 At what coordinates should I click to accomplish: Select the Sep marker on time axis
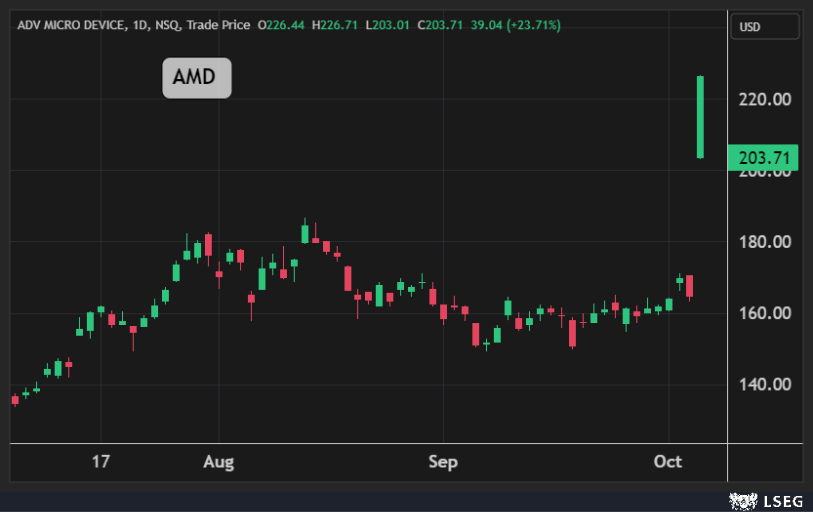point(443,462)
